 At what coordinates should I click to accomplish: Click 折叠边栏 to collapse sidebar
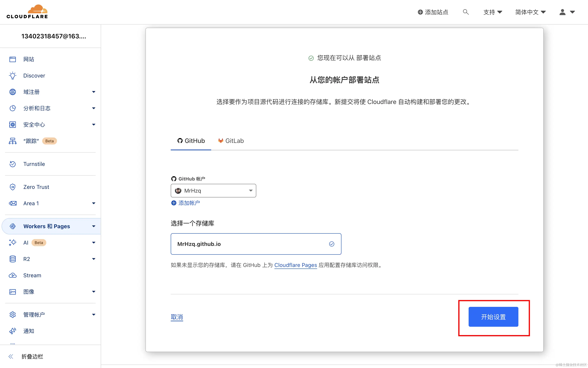tap(32, 356)
